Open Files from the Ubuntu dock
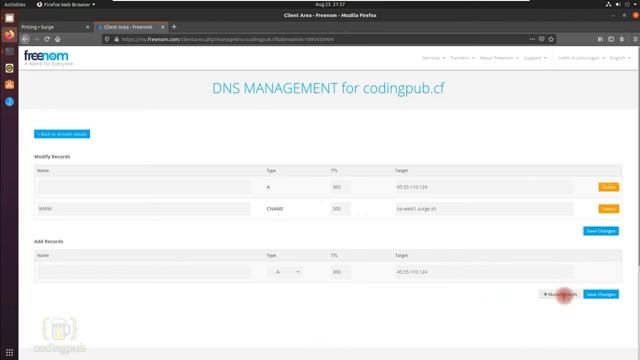Screen dimensions: 640x360 9,18
